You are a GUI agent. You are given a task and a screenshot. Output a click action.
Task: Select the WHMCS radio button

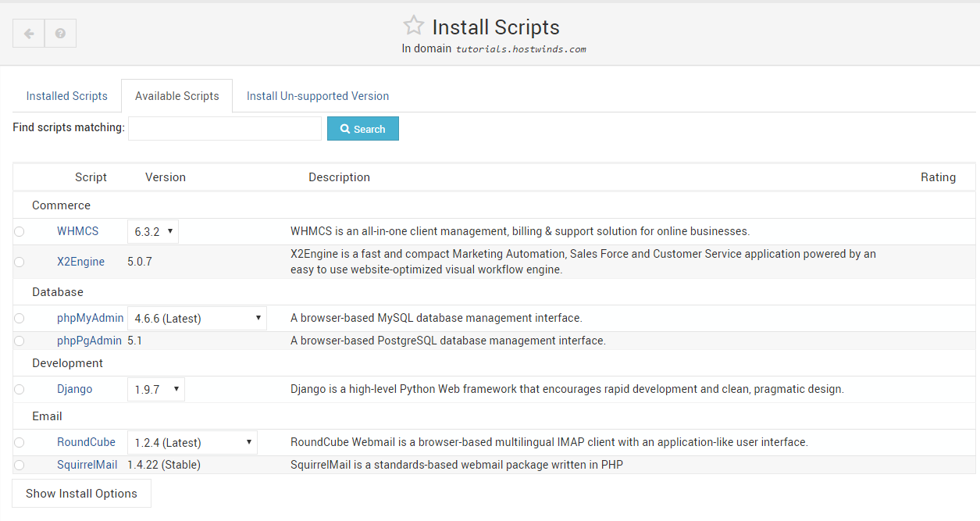pos(19,231)
